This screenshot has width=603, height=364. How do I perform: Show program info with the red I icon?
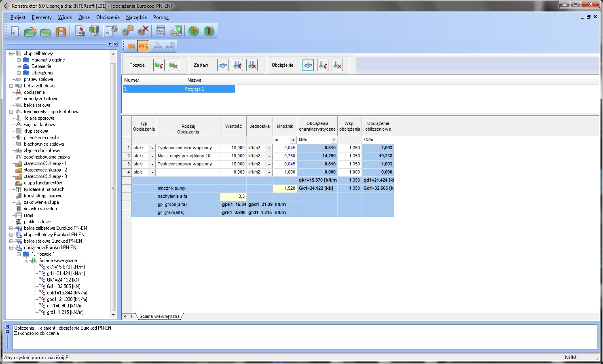[x=209, y=31]
